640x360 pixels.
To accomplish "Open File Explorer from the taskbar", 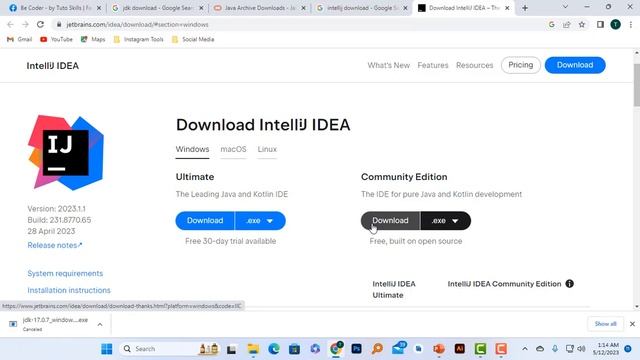I will point(253,349).
